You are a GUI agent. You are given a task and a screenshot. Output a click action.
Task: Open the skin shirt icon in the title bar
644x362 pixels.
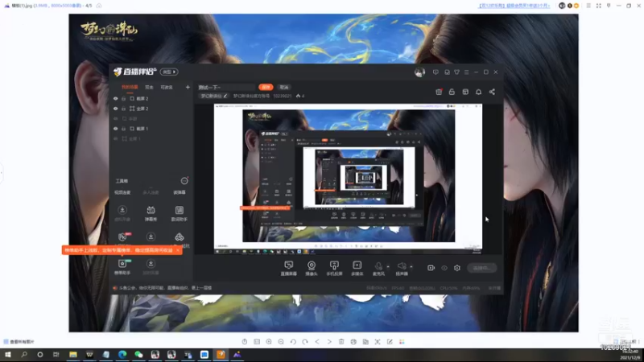click(456, 72)
